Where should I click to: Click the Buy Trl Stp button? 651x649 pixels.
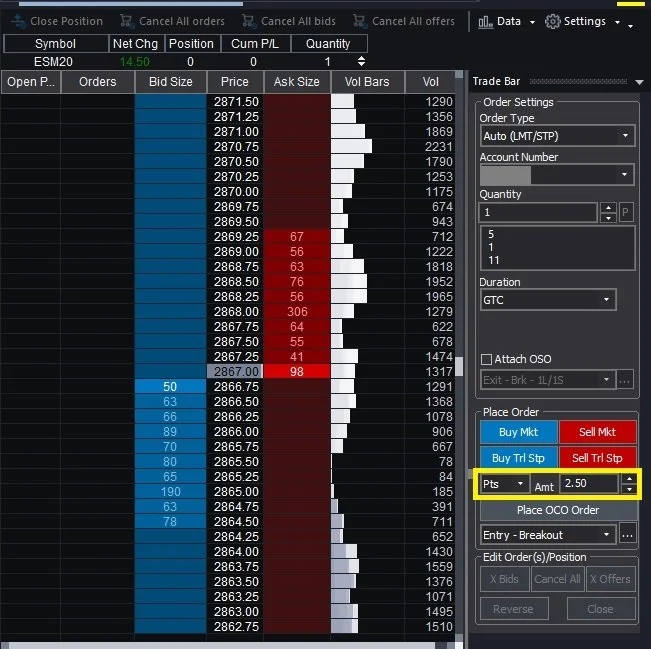click(519, 458)
